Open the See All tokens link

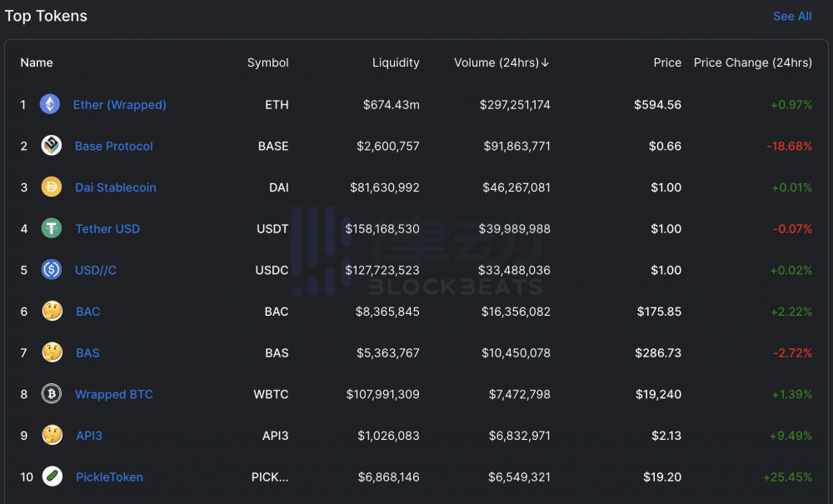pos(791,16)
